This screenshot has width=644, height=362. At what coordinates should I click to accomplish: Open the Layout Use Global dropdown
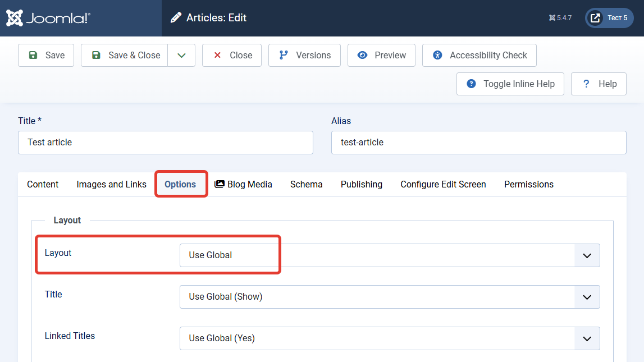390,255
